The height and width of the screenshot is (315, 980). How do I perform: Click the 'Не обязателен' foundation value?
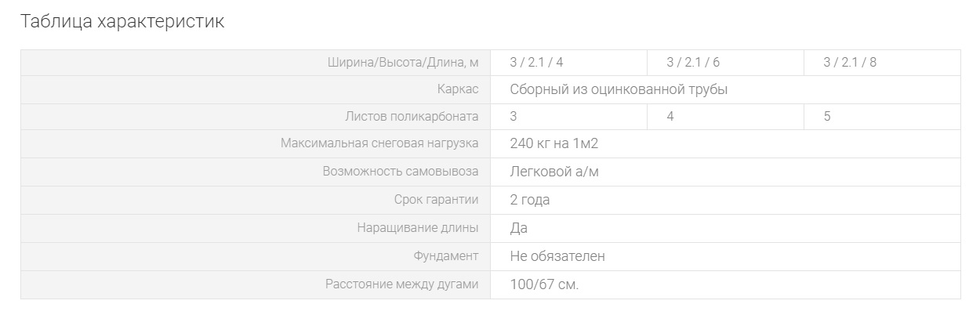(x=557, y=256)
